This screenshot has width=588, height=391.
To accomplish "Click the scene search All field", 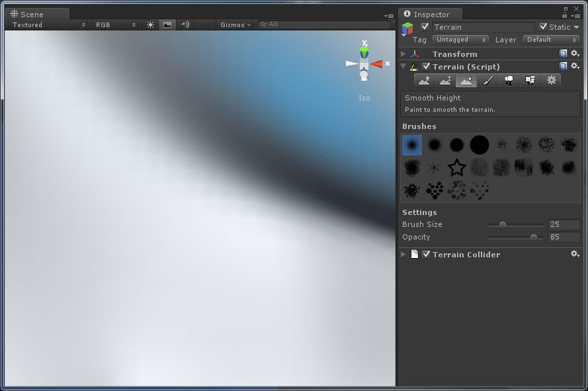I will tap(324, 24).
